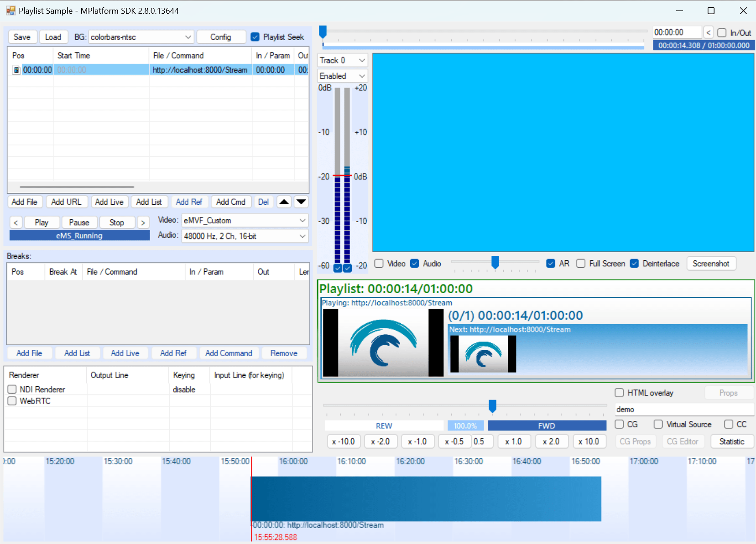Image resolution: width=756 pixels, height=544 pixels.
Task: Click the < stepper beside the In/Out time
Action: click(x=709, y=32)
